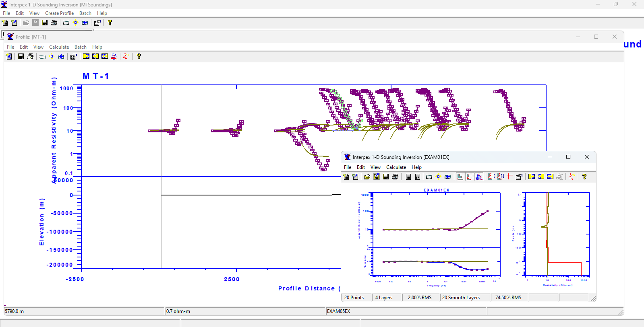Screen dimensions: 644x327
Task: Click the printer icon in the Profile MT-1 toolbar
Action: (x=30, y=56)
